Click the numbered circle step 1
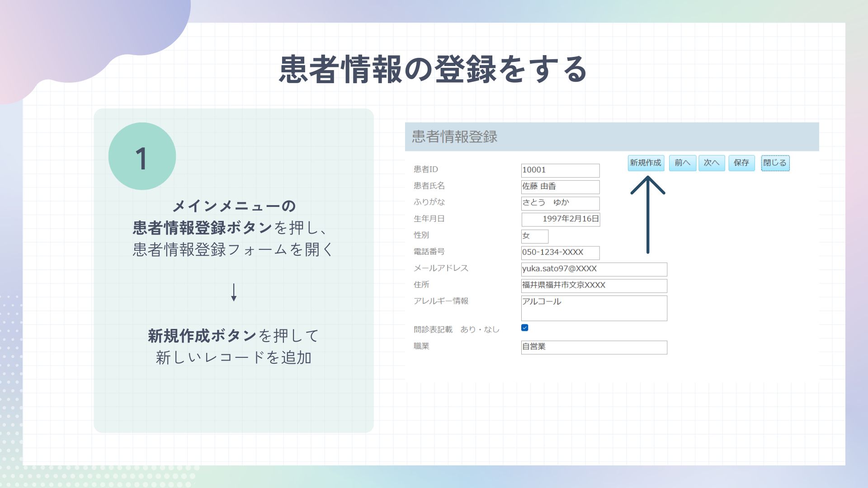 pos(142,156)
